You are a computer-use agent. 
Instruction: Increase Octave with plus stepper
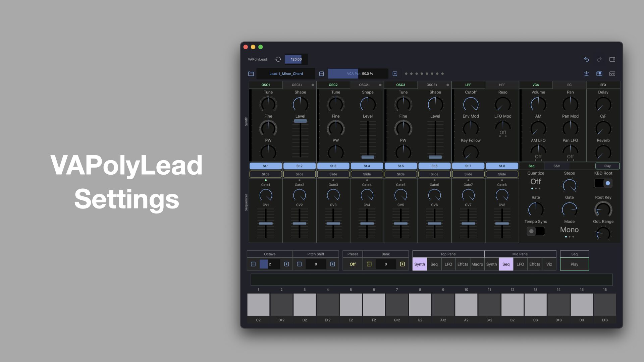click(286, 264)
